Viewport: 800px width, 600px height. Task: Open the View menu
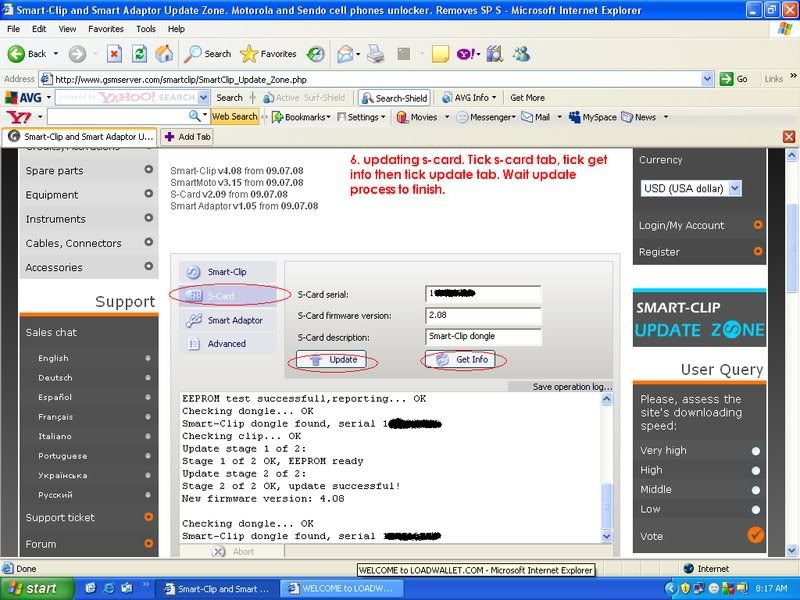coord(67,29)
